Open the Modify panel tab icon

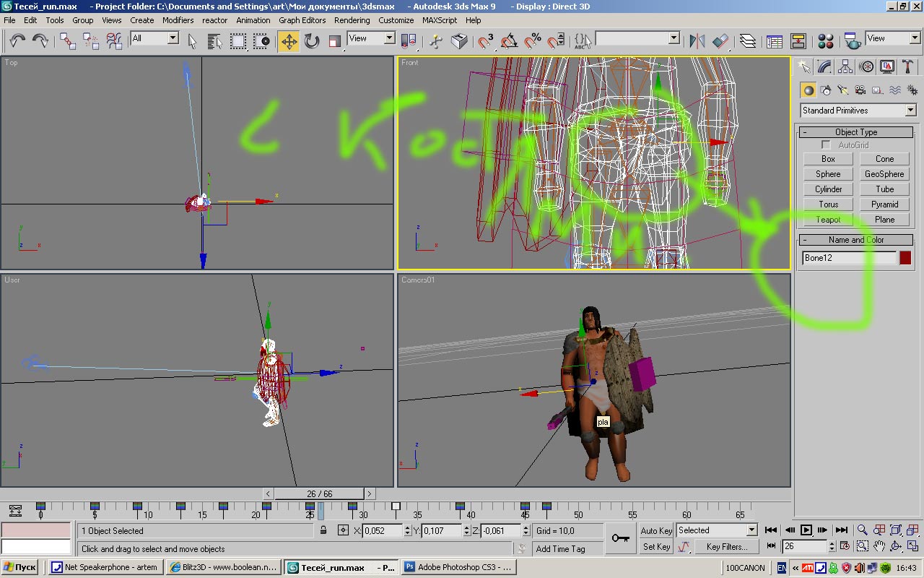[824, 67]
